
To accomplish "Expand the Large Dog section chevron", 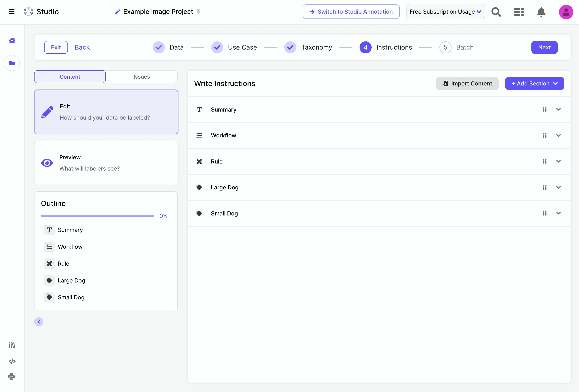I will click(x=558, y=187).
